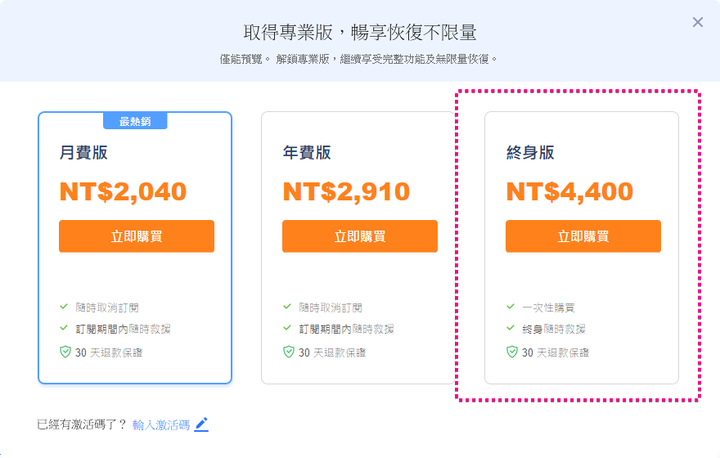Viewport: 720px width, 458px height.
Task: Buy the 年費版 plan with 立即購買
Action: tap(360, 236)
